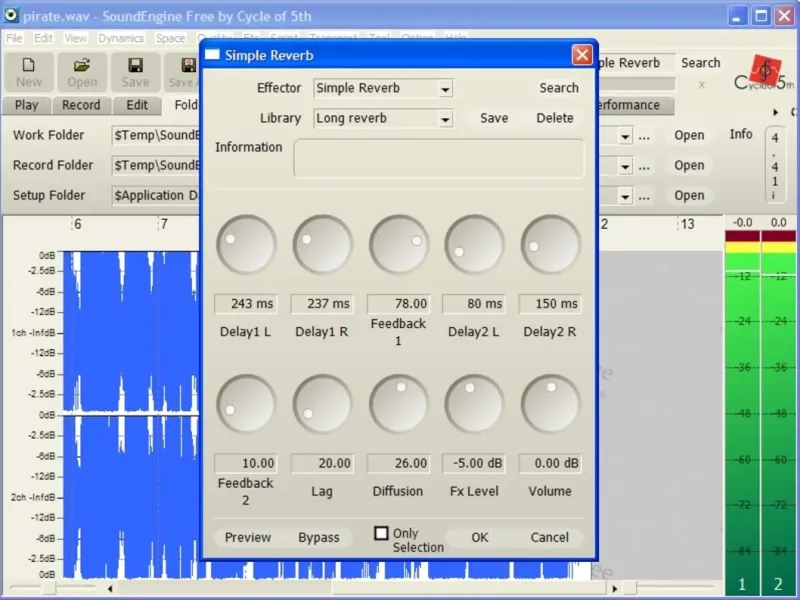Screen dimensions: 800x600
Task: Click the Save toolbar icon
Action: coord(135,72)
